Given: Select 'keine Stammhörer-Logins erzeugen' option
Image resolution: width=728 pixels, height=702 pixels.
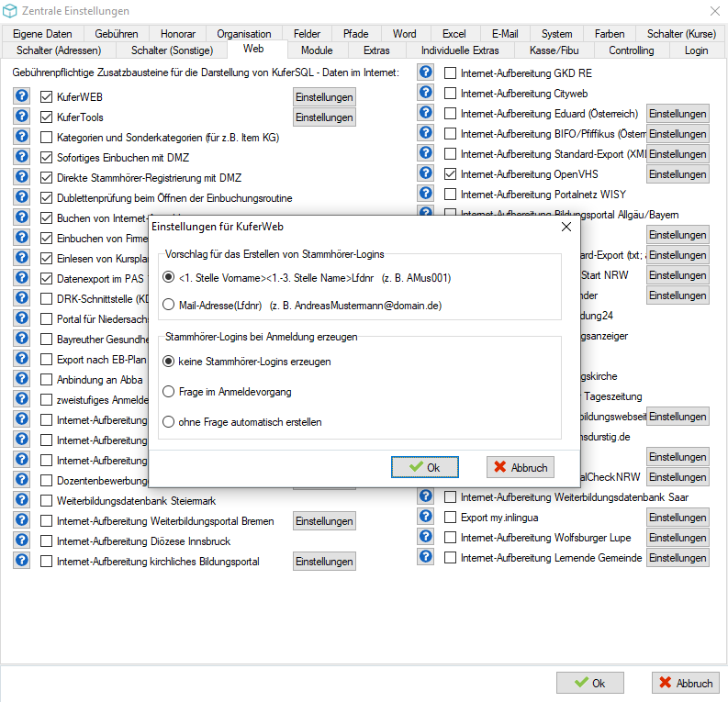Looking at the screenshot, I should (x=169, y=362).
